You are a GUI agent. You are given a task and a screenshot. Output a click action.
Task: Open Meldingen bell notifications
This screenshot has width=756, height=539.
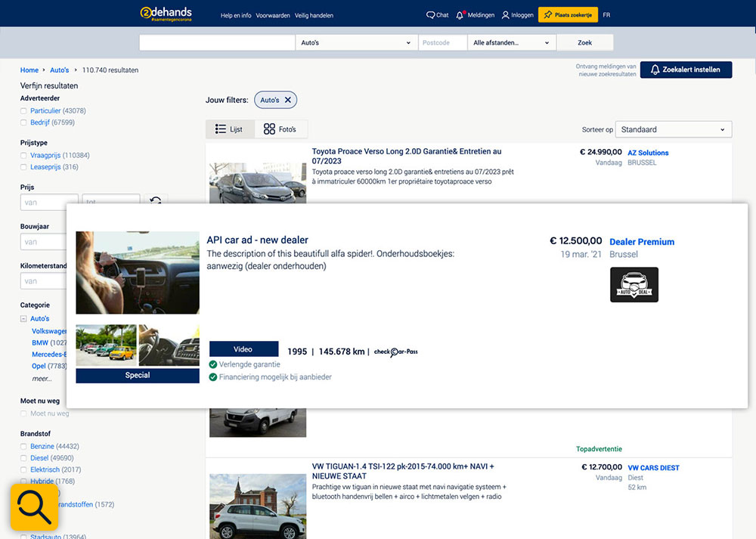475,15
